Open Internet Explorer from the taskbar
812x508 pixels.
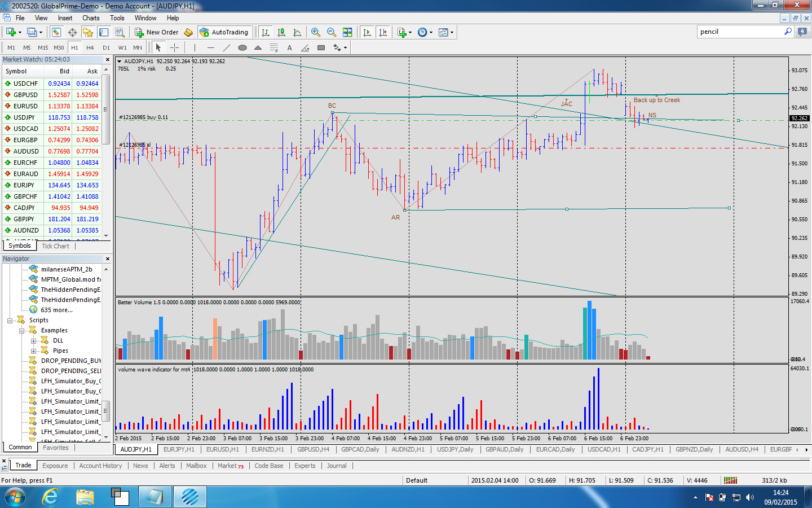51,497
